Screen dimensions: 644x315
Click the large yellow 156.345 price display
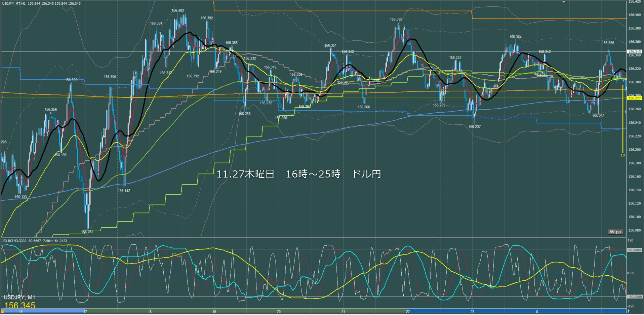click(x=19, y=305)
